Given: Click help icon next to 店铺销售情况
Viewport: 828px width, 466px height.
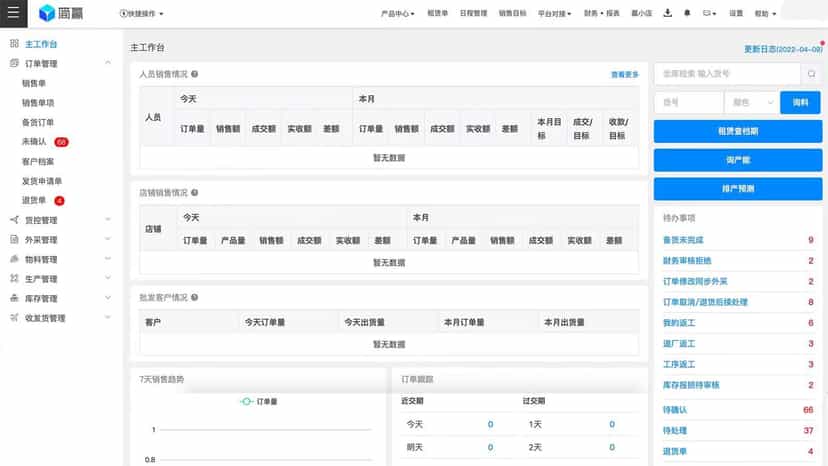Looking at the screenshot, I should 194,192.
